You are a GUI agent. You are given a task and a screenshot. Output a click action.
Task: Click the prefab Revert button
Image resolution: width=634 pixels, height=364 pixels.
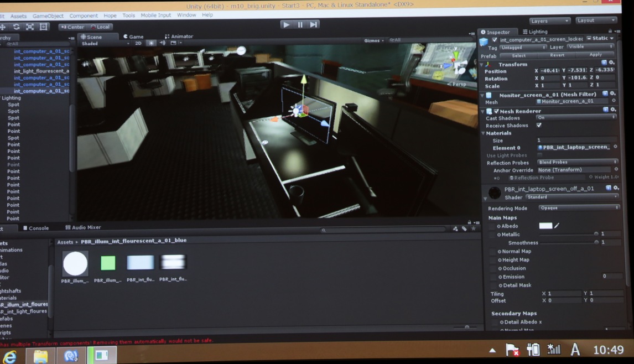557,55
